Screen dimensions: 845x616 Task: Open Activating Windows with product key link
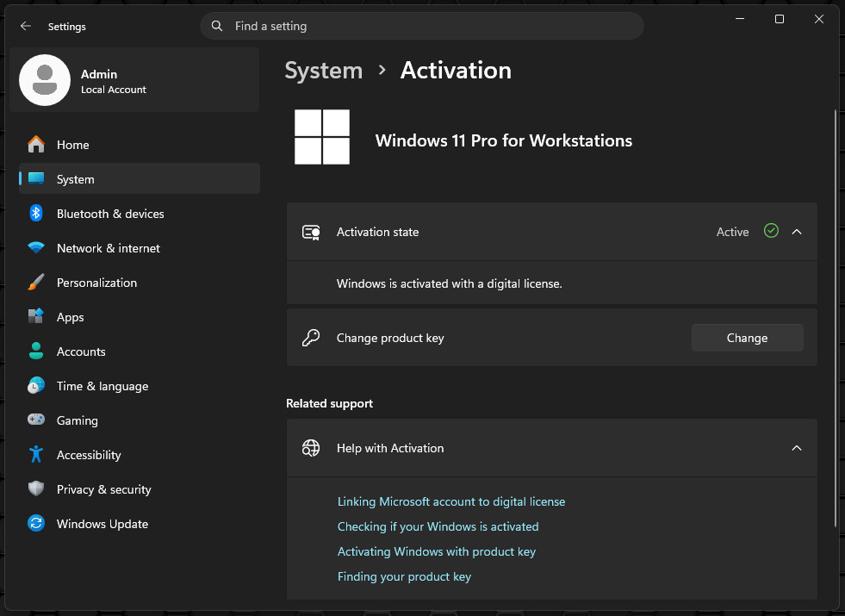(437, 551)
